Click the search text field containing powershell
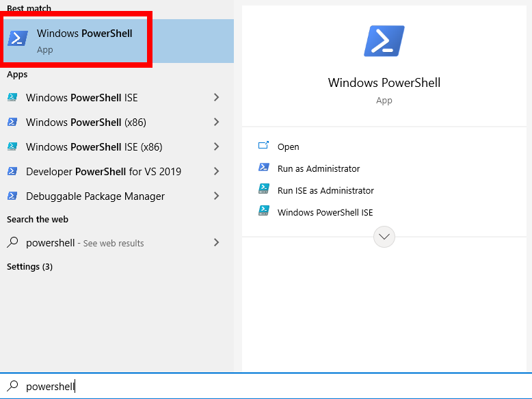The image size is (532, 399). click(274, 386)
